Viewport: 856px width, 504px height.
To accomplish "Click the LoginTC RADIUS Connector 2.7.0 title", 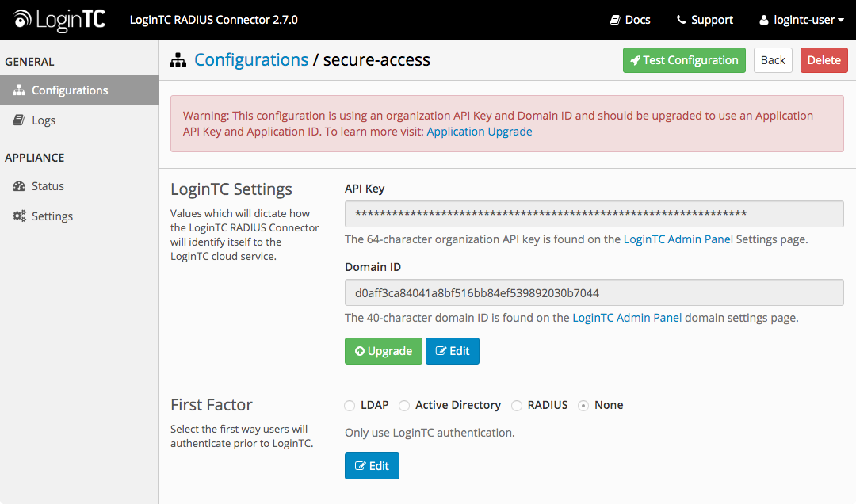I will 213,20.
